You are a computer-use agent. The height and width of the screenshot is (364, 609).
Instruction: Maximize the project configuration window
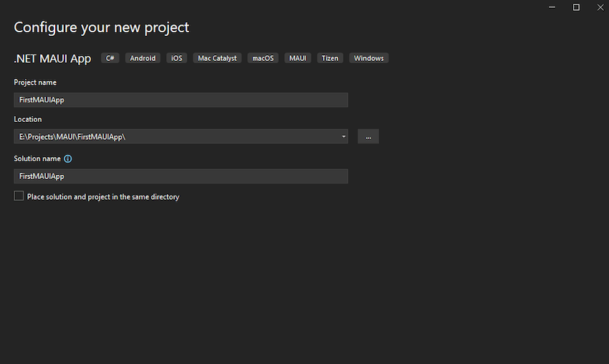click(576, 7)
